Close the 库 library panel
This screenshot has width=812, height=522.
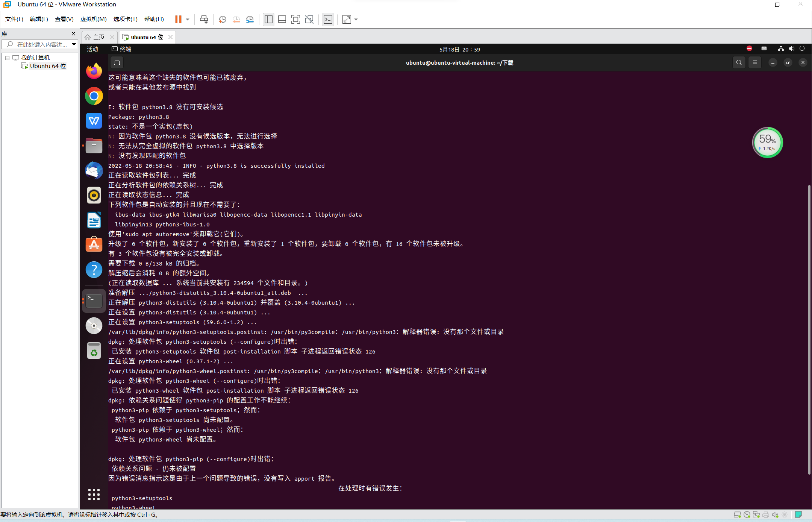pyautogui.click(x=73, y=34)
